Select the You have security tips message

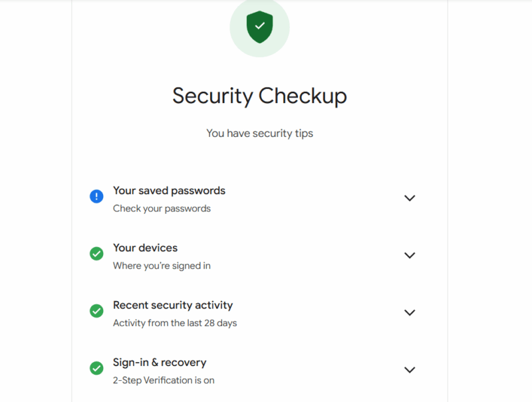point(259,133)
